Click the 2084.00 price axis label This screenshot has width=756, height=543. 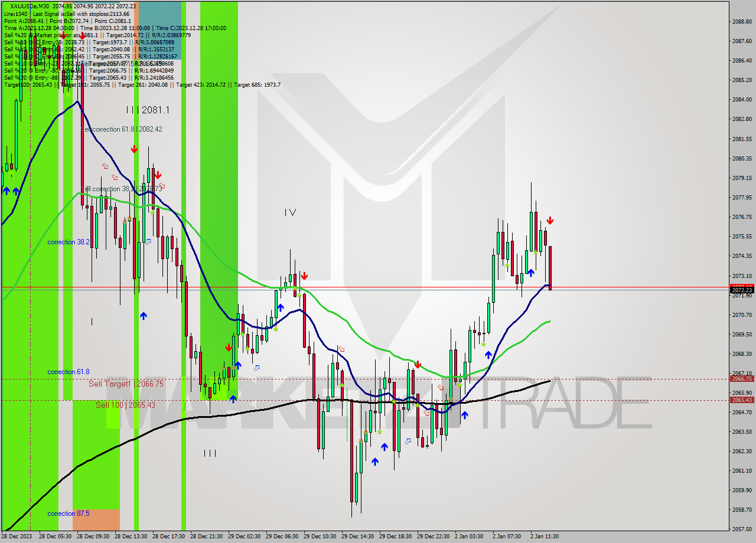(742, 99)
